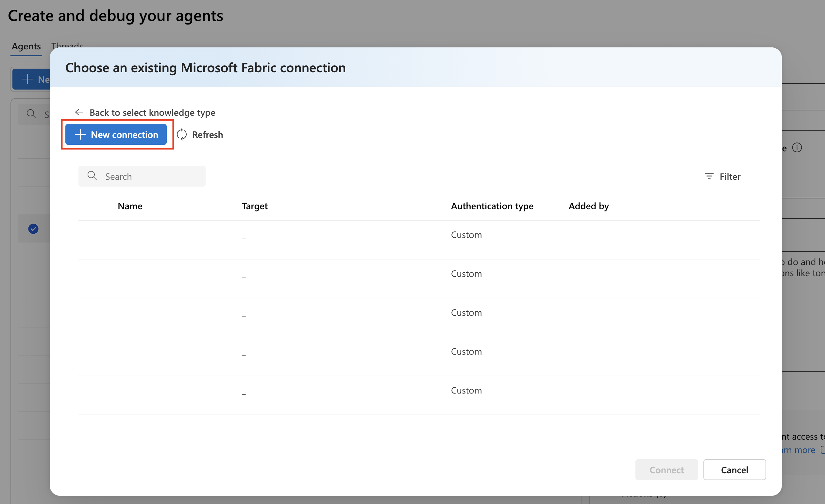
Task: Go back to select knowledge type
Action: point(152,112)
